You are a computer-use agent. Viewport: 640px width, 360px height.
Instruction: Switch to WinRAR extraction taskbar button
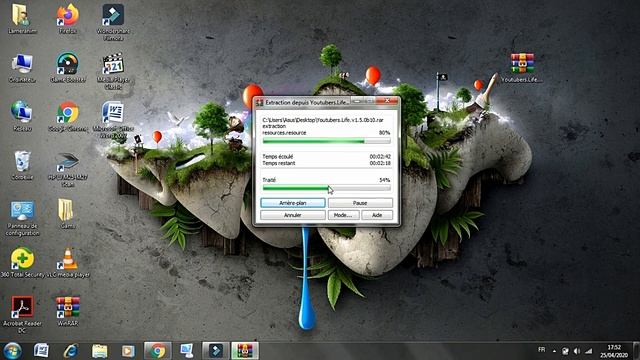[x=245, y=351]
